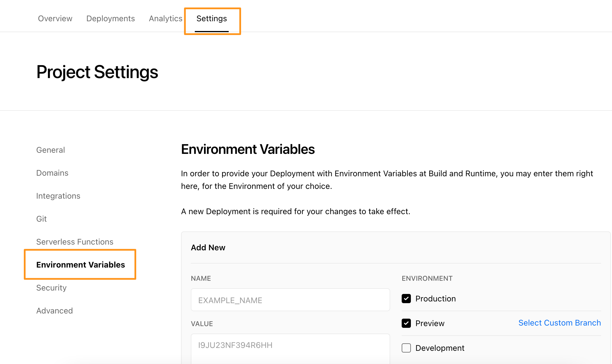
Task: Open Domains settings section
Action: click(52, 173)
